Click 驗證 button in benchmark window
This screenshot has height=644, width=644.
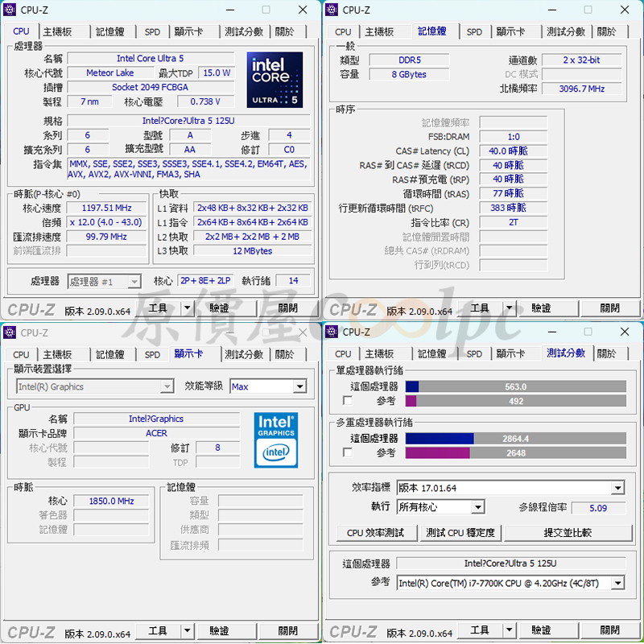(x=549, y=630)
